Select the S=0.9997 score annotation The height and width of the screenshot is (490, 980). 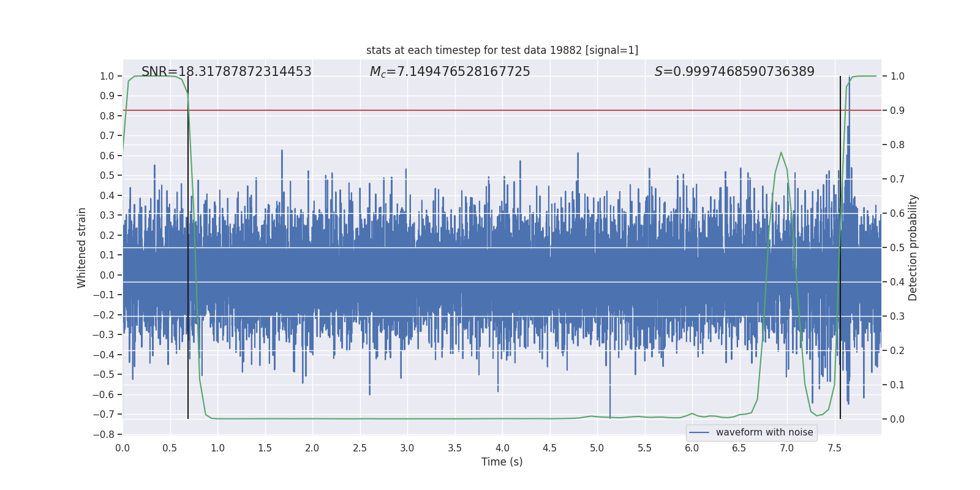point(734,72)
